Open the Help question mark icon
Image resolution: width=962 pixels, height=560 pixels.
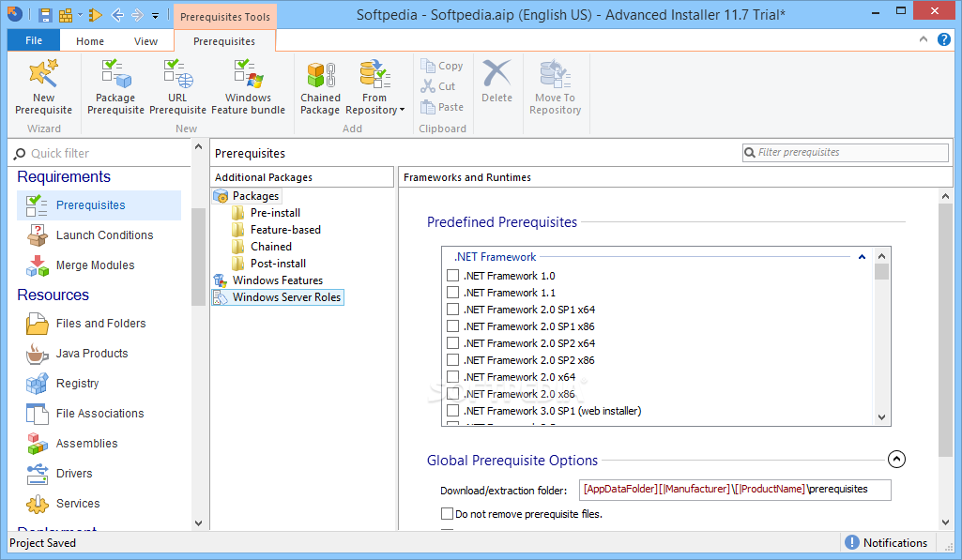point(943,39)
